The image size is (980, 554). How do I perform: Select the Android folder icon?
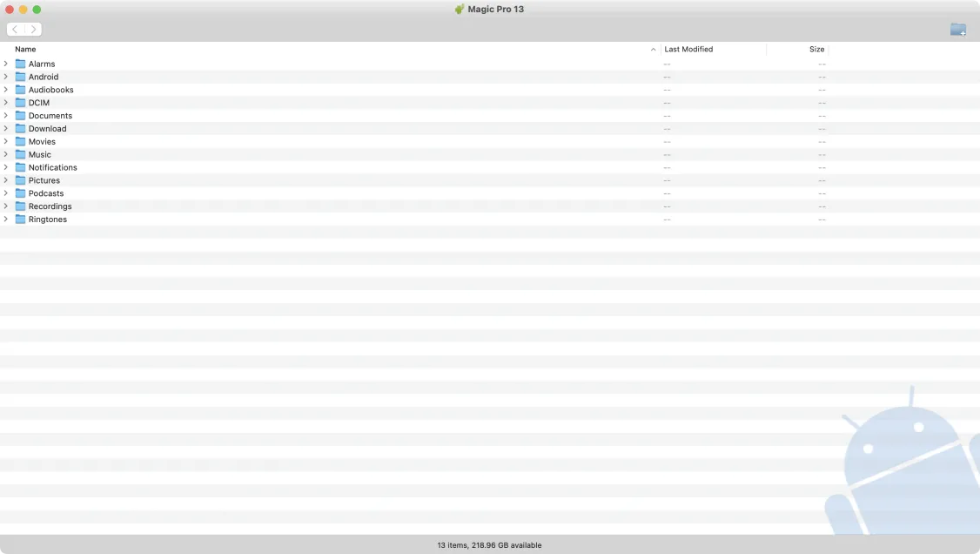[x=21, y=77]
